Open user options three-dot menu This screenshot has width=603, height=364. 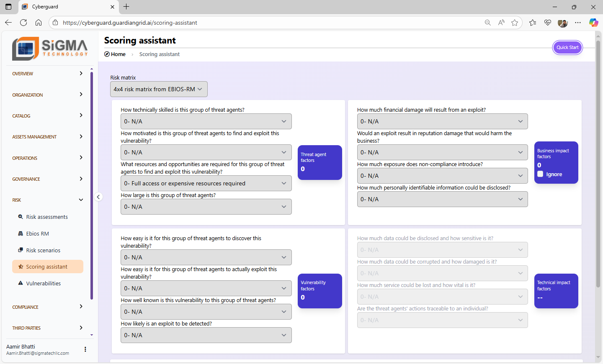coord(85,349)
